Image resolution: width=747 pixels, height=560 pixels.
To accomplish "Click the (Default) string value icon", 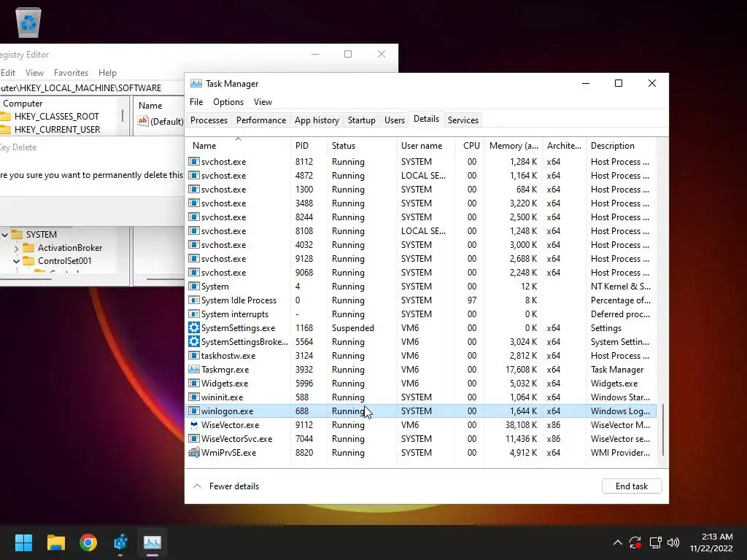I will (142, 121).
